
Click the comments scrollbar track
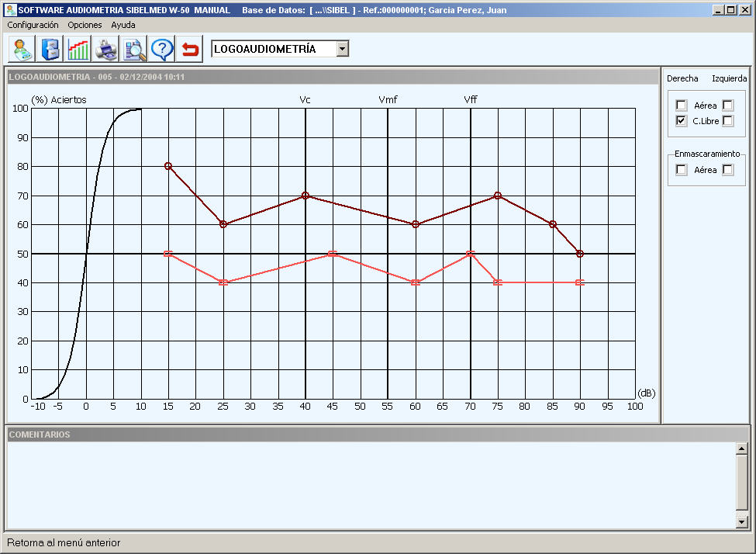point(741,513)
